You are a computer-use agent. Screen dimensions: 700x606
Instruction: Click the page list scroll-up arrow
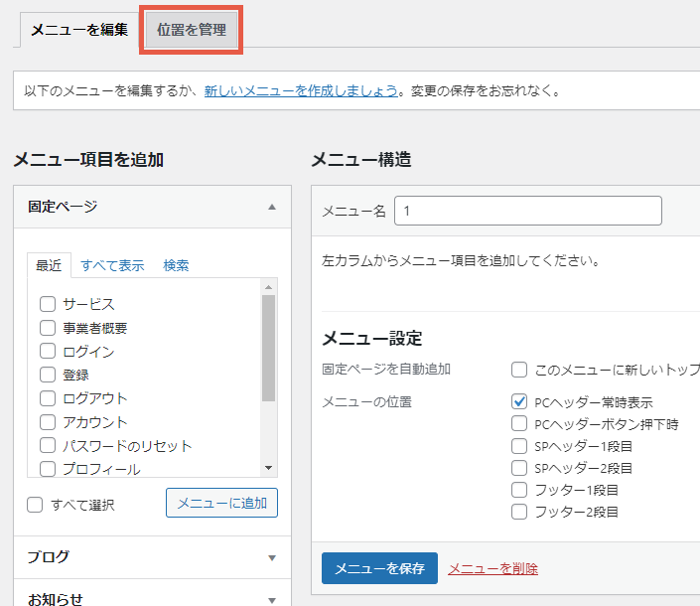[268, 287]
